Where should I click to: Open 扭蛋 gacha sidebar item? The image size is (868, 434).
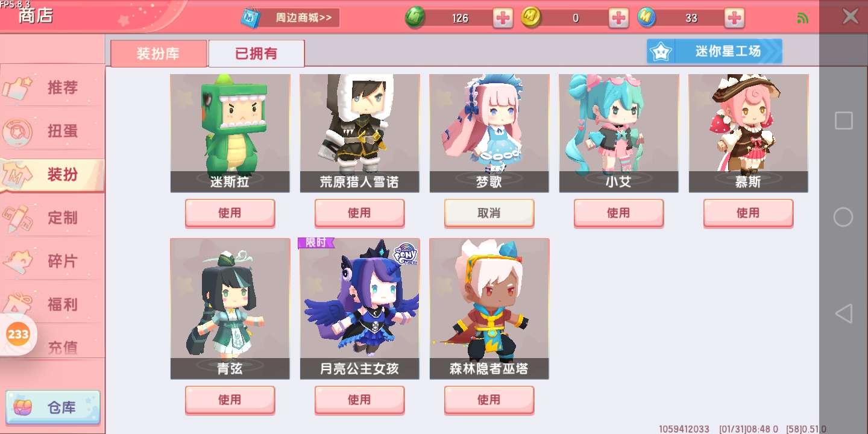52,131
